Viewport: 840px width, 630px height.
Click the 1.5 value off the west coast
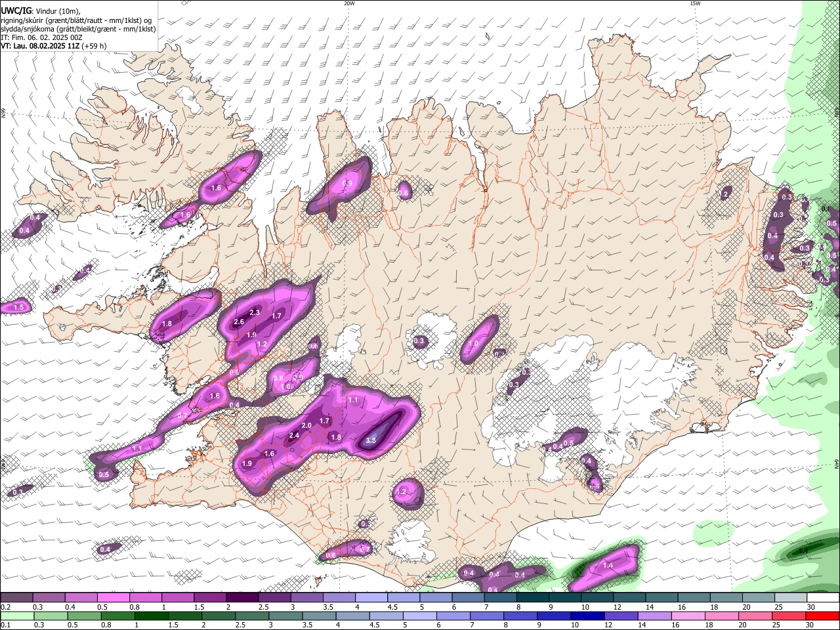(x=18, y=307)
